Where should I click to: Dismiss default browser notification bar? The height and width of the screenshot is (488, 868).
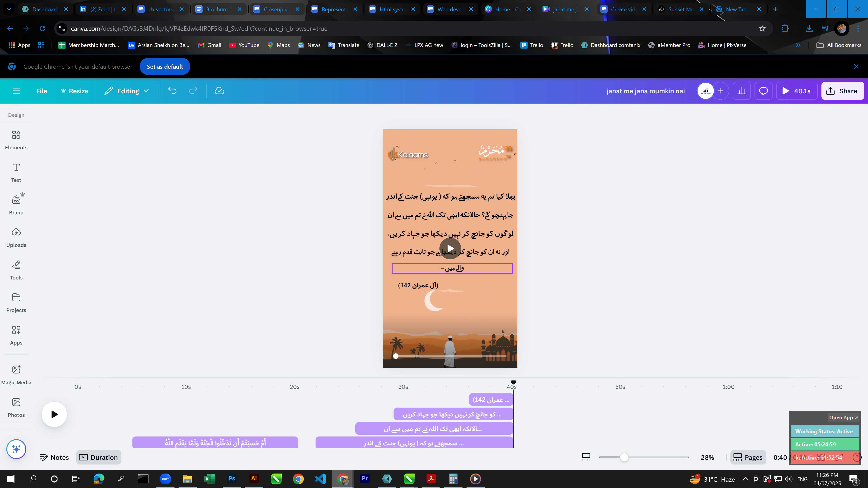(856, 66)
